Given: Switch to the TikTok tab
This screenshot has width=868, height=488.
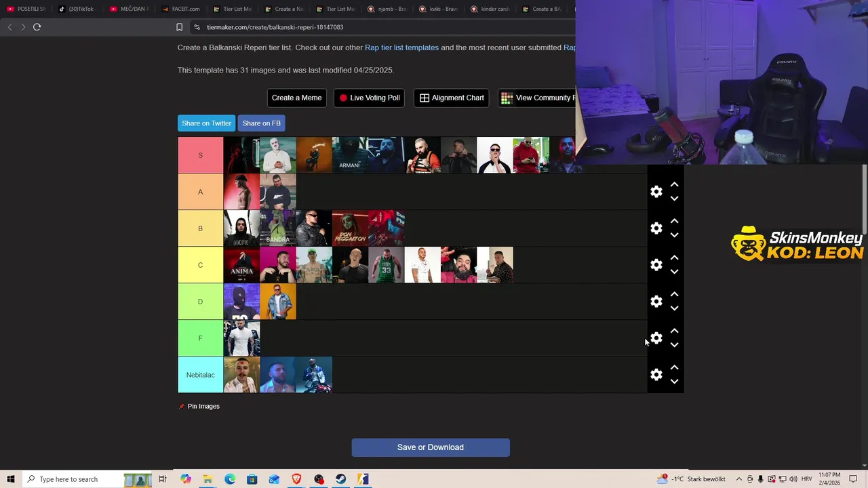Looking at the screenshot, I should coord(77,9).
